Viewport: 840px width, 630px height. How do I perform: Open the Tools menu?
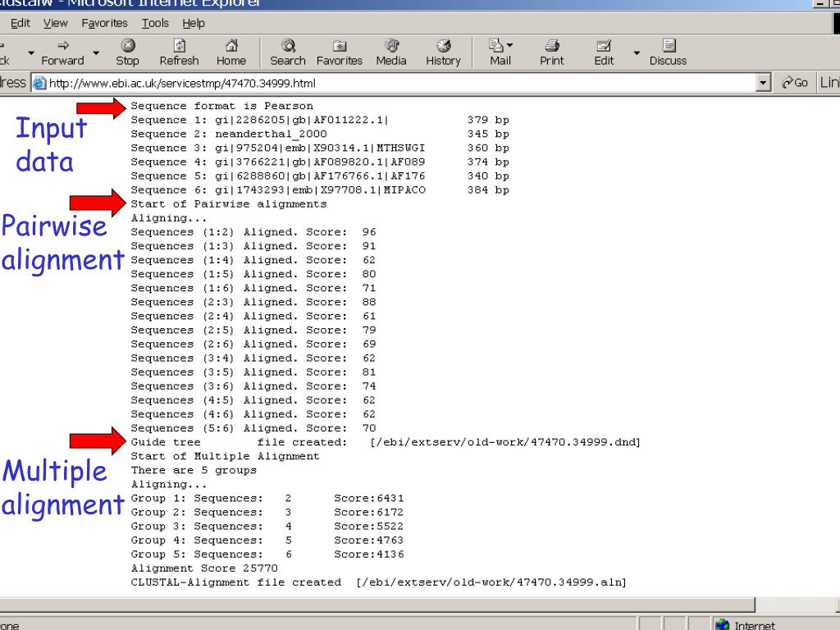pos(155,23)
